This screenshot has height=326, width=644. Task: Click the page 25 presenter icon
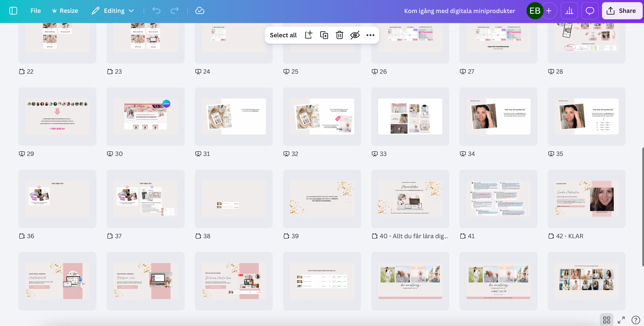pyautogui.click(x=286, y=72)
